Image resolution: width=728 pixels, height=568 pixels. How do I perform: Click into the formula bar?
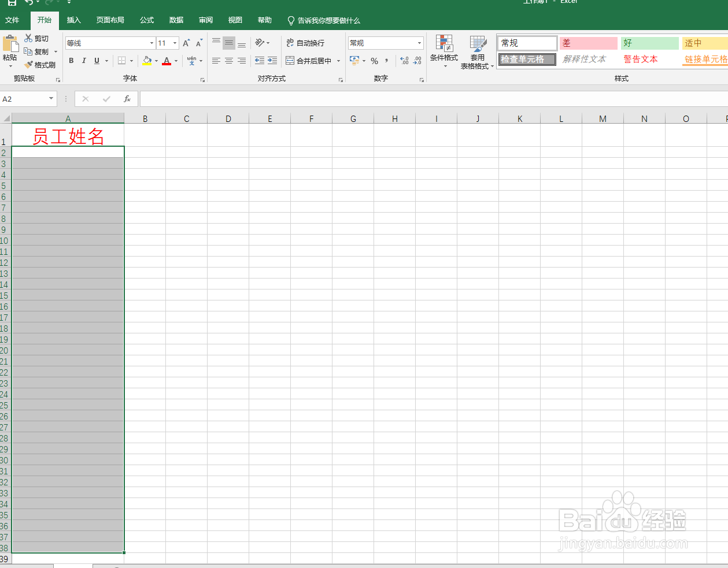click(x=434, y=99)
